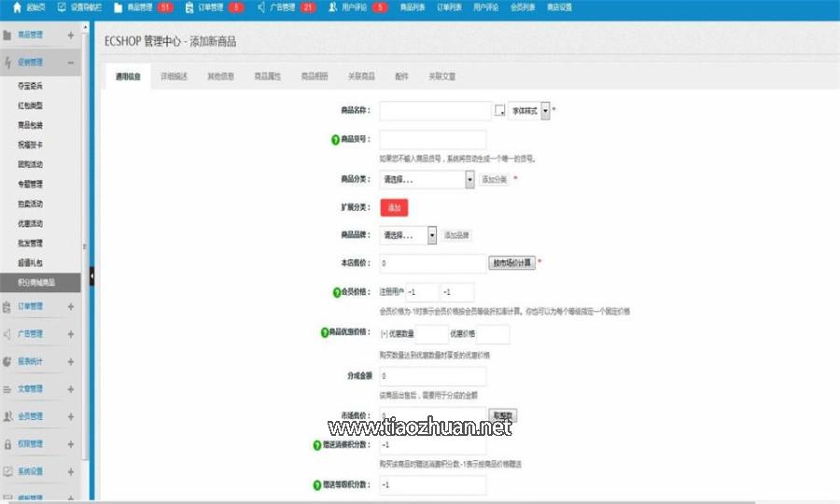840x504 pixels.
Task: Click the 广告管理 speaker icon in top bar
Action: click(x=260, y=7)
